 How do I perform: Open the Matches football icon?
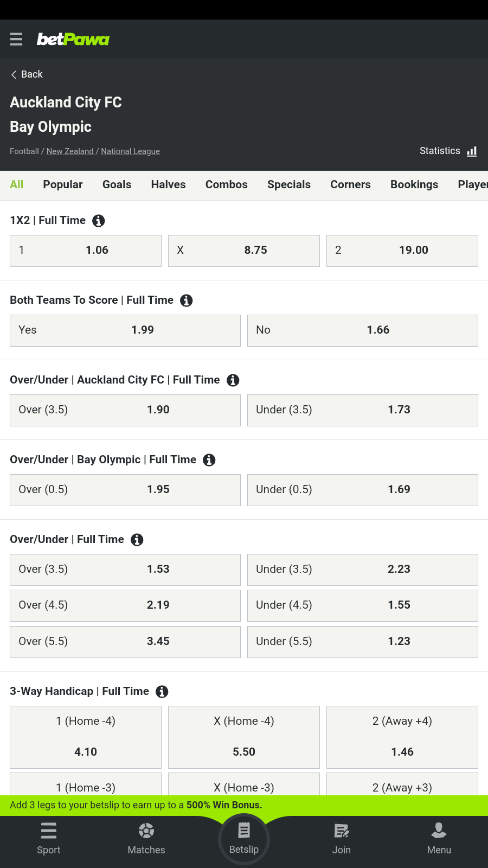pos(146,831)
